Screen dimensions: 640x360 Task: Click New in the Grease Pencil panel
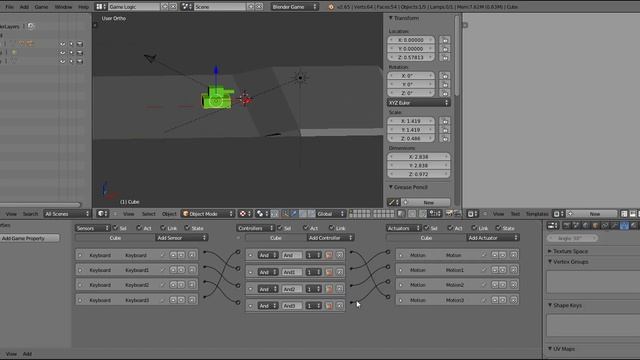click(427, 202)
